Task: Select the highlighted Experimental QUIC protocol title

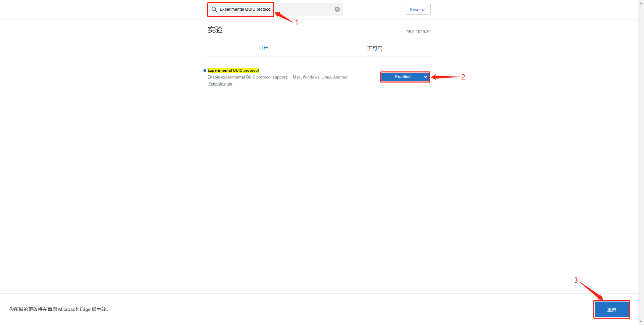Action: [233, 70]
